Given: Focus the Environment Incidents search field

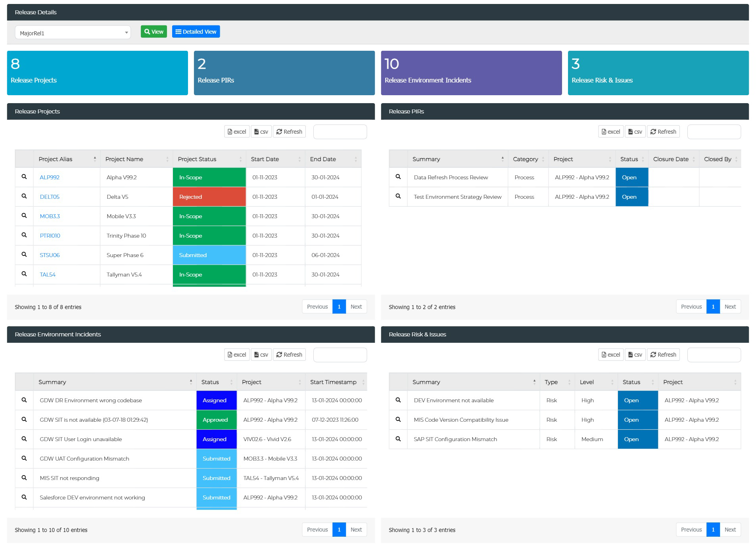Looking at the screenshot, I should point(340,355).
